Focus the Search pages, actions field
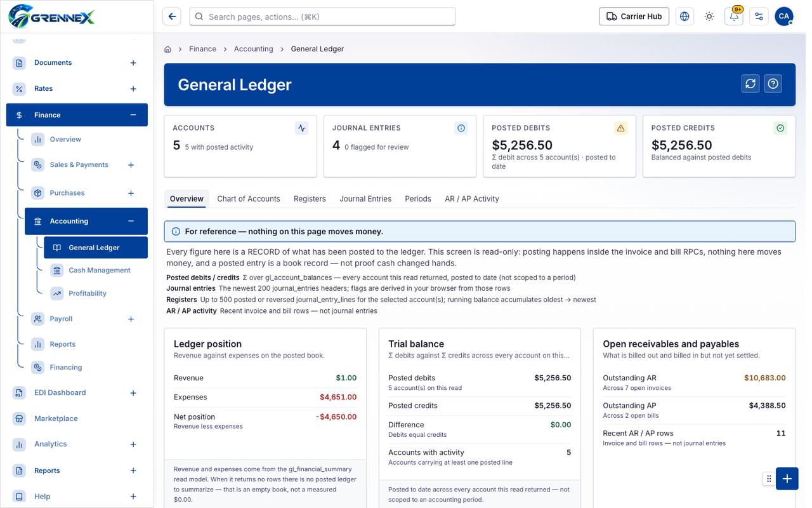Image resolution: width=812 pixels, height=508 pixels. [x=323, y=17]
